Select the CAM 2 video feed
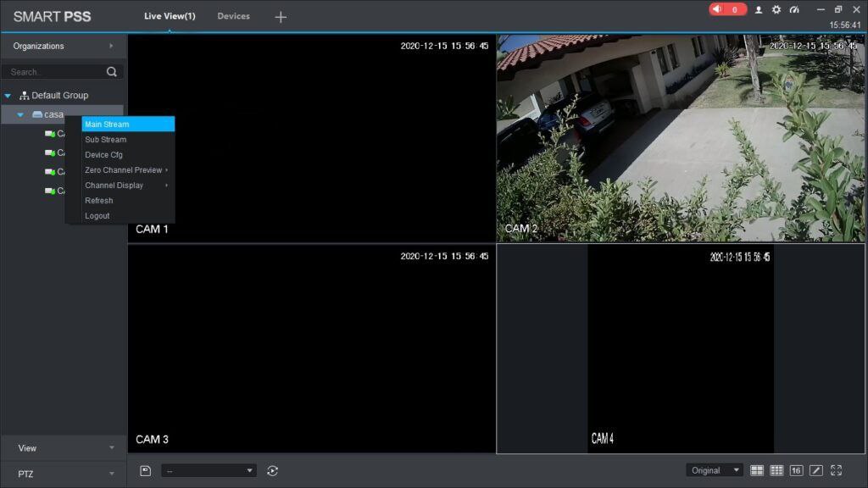The image size is (868, 488). 681,138
